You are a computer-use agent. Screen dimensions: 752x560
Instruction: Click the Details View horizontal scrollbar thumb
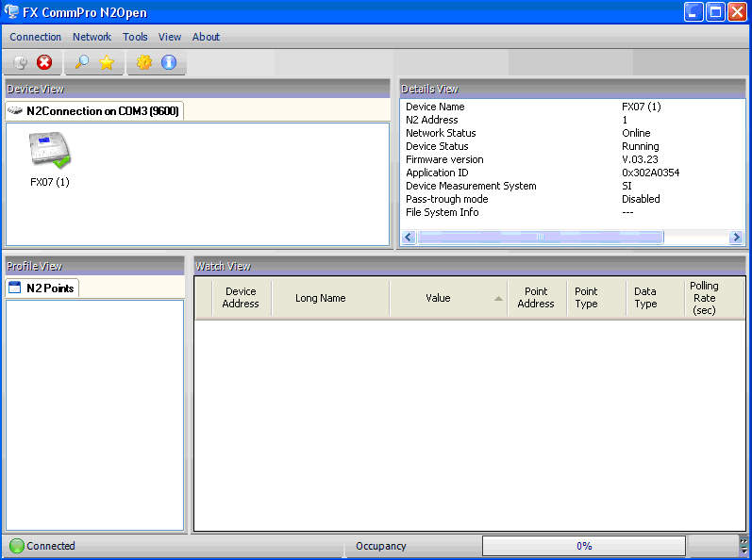(x=541, y=237)
